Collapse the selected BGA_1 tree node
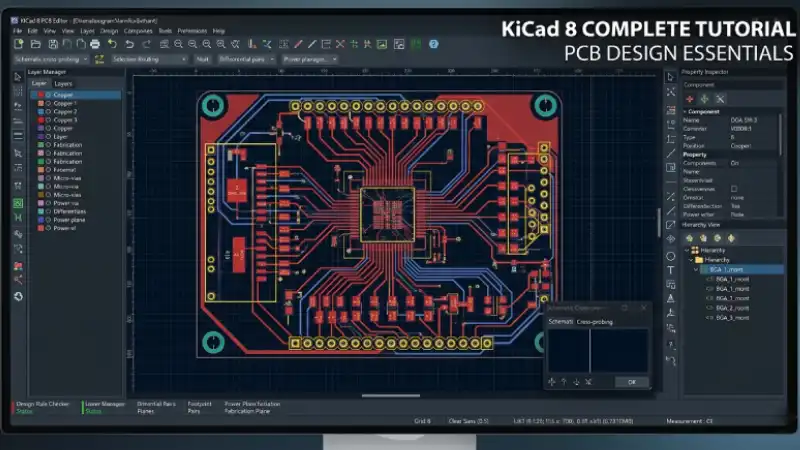The height and width of the screenshot is (450, 800). coord(695,269)
